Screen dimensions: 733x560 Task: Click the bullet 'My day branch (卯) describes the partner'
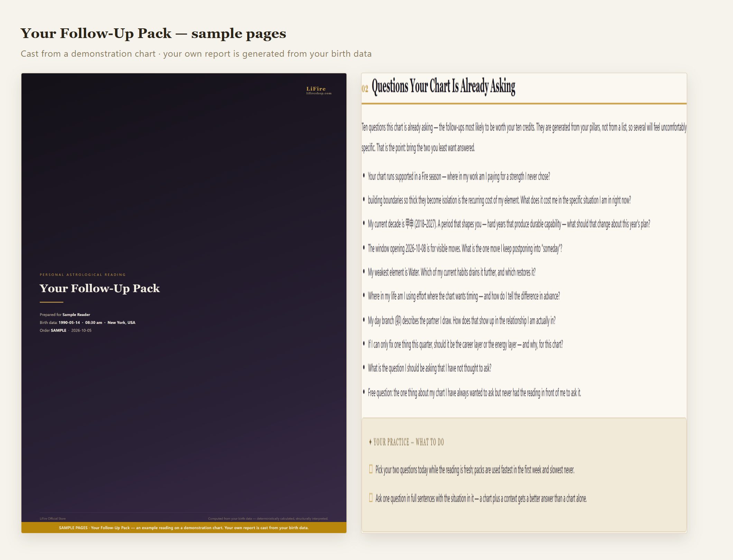coord(462,320)
